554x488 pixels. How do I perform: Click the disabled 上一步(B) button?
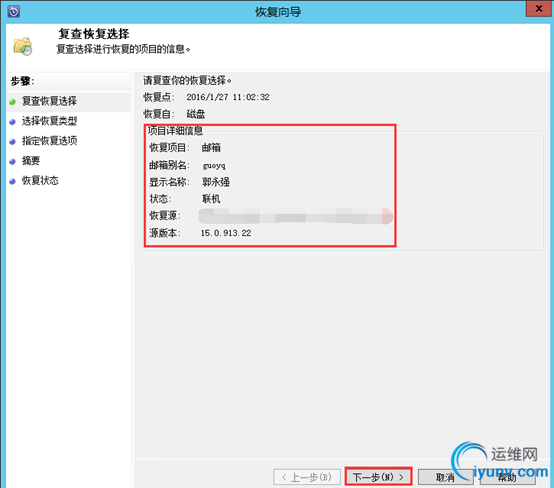point(307,477)
